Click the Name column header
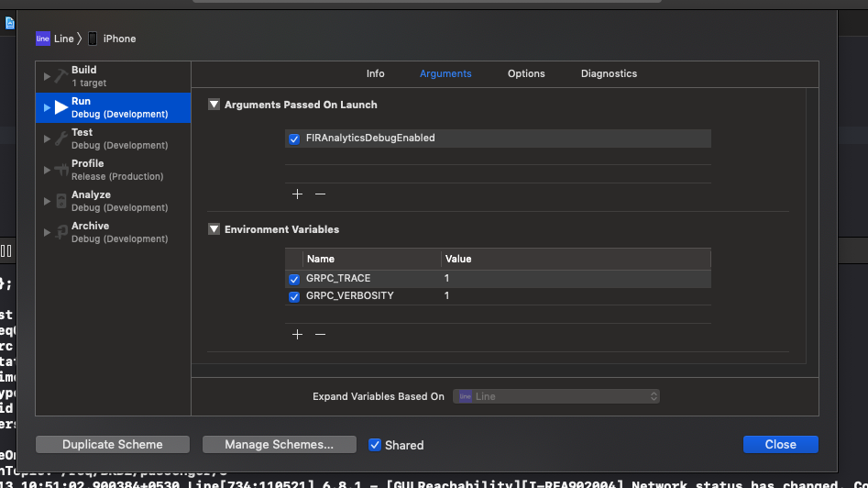868x488 pixels. click(x=371, y=259)
